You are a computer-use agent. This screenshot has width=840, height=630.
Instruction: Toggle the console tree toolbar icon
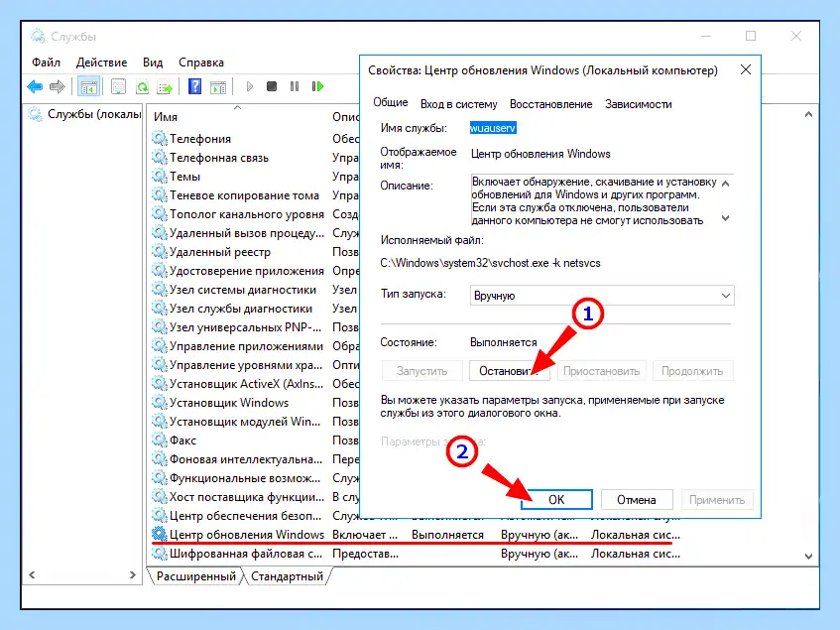[x=88, y=86]
